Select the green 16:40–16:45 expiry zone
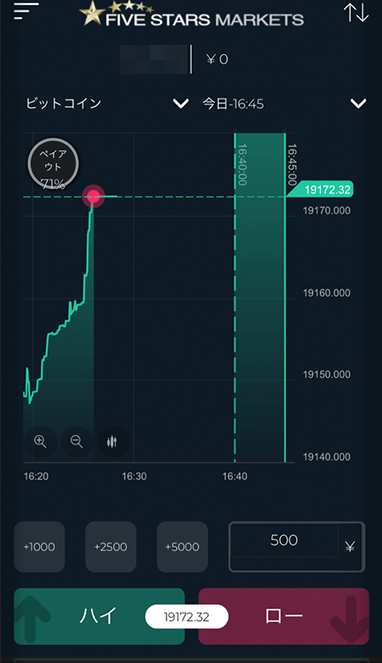 [260, 297]
